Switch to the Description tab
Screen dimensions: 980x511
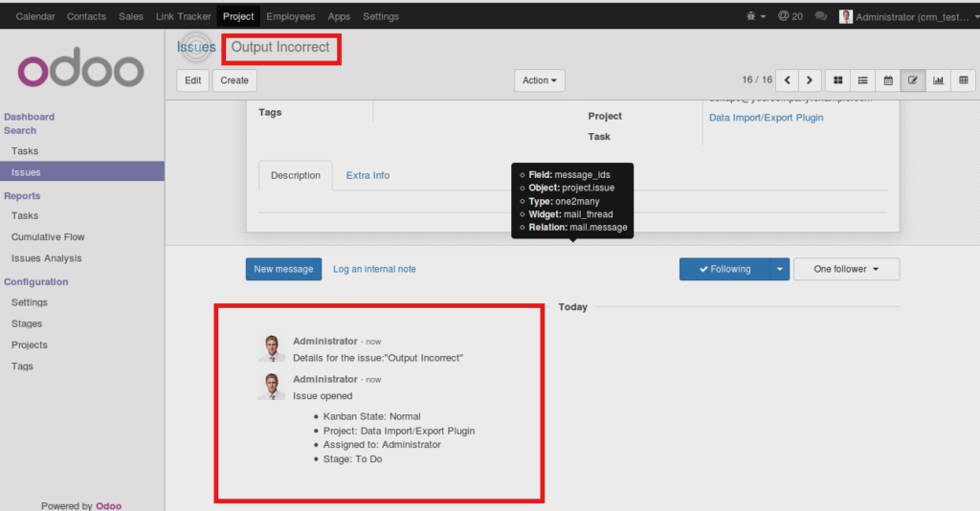tap(296, 175)
